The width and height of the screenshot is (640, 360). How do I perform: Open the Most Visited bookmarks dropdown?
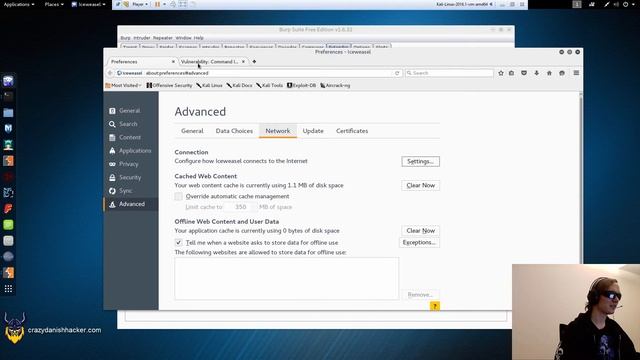coord(123,85)
